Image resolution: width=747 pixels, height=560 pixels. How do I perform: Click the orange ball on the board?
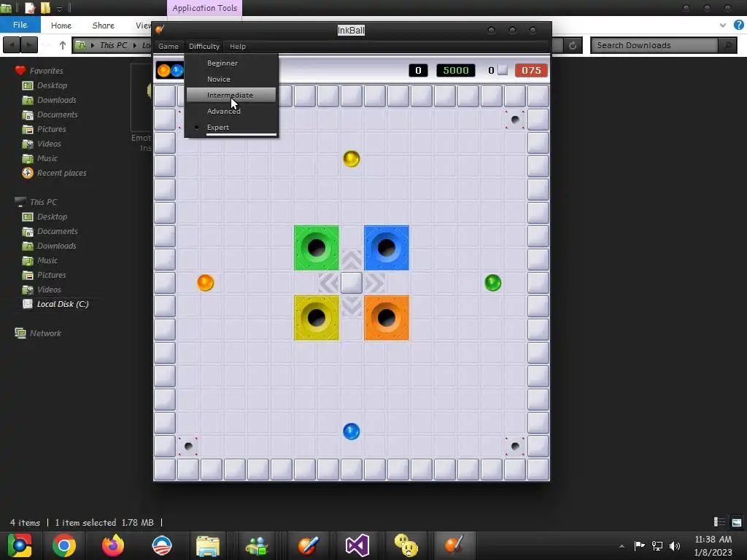[x=205, y=282]
